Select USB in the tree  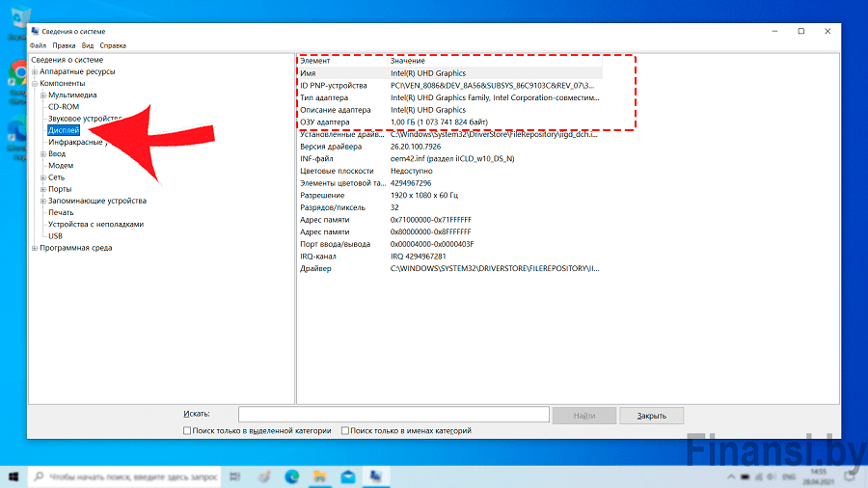(x=55, y=235)
